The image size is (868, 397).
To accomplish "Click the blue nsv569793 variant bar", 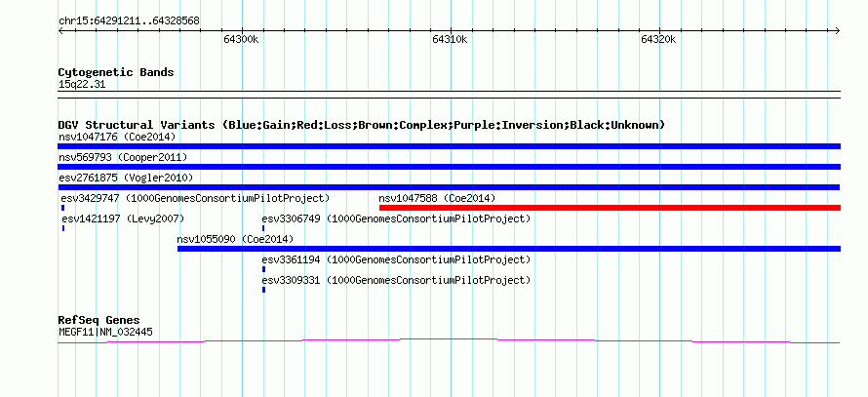I will point(449,167).
